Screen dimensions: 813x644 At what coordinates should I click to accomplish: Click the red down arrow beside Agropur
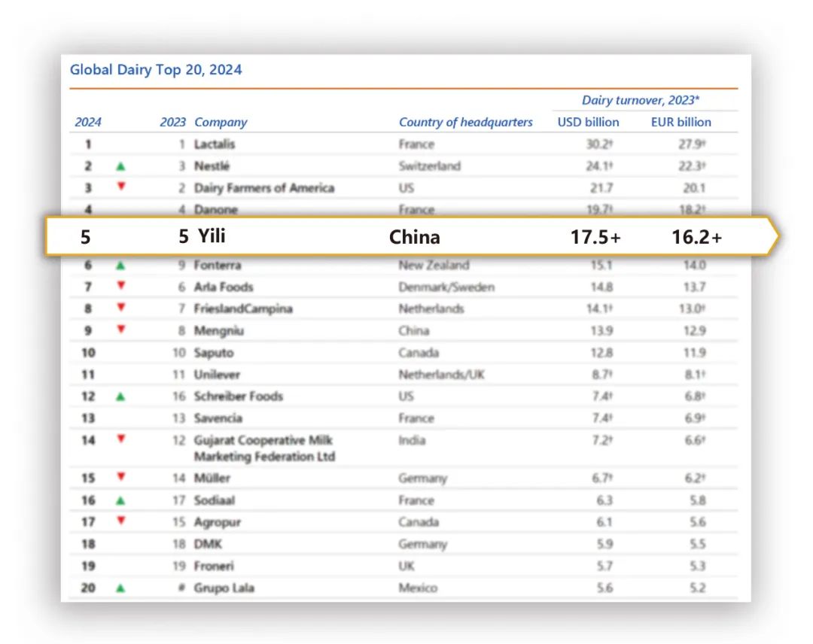(x=120, y=520)
